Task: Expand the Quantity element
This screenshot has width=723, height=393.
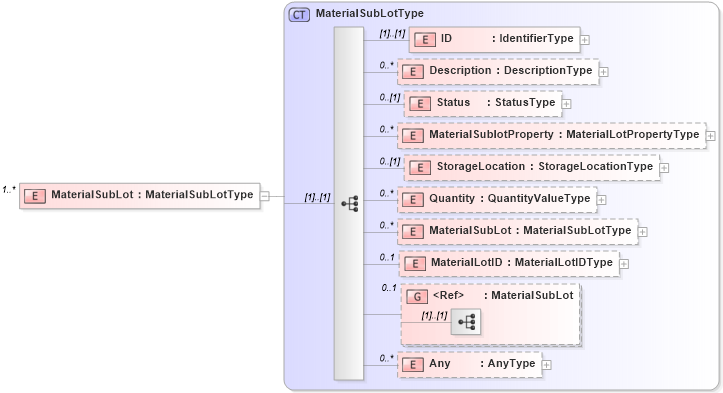Action: point(601,200)
